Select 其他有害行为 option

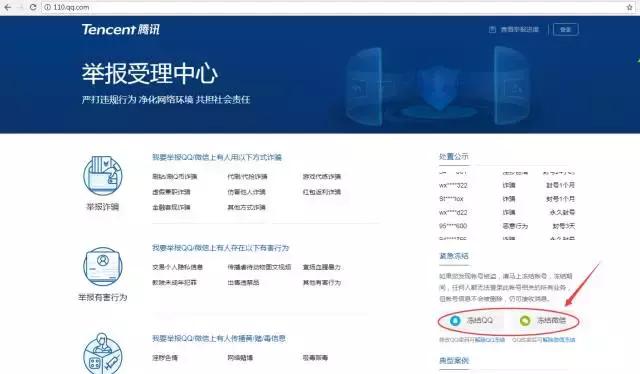click(x=322, y=283)
